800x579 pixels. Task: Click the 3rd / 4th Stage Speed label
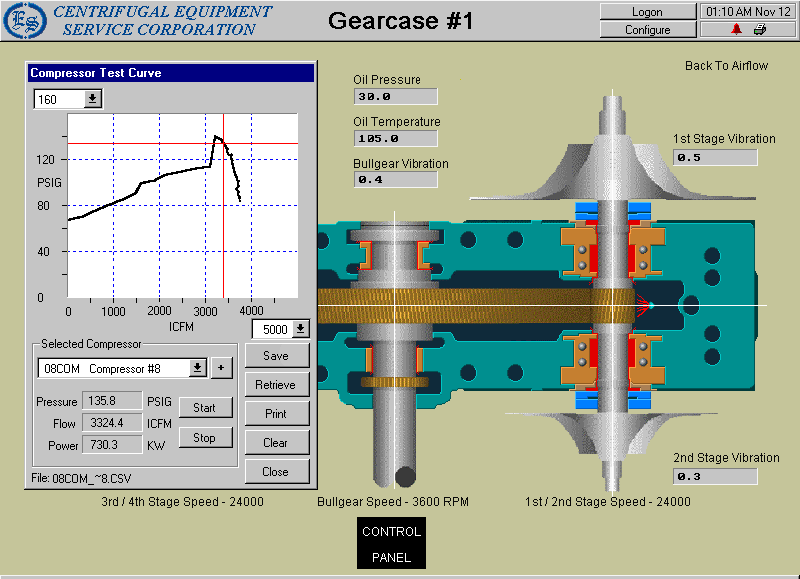coord(182,502)
